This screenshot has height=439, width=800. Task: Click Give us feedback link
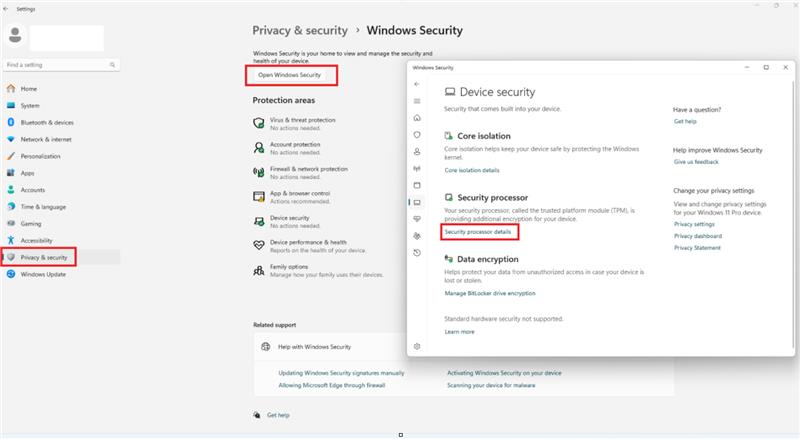pyautogui.click(x=696, y=162)
